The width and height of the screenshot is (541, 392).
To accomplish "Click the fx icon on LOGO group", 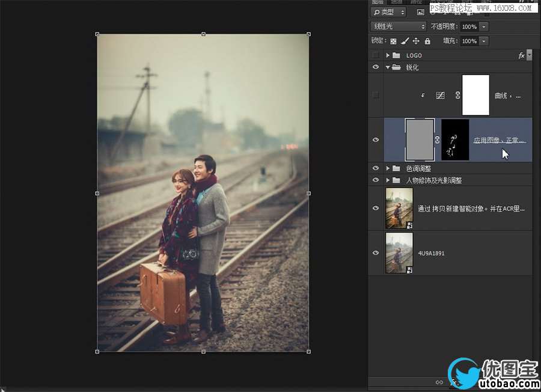I will click(x=521, y=55).
